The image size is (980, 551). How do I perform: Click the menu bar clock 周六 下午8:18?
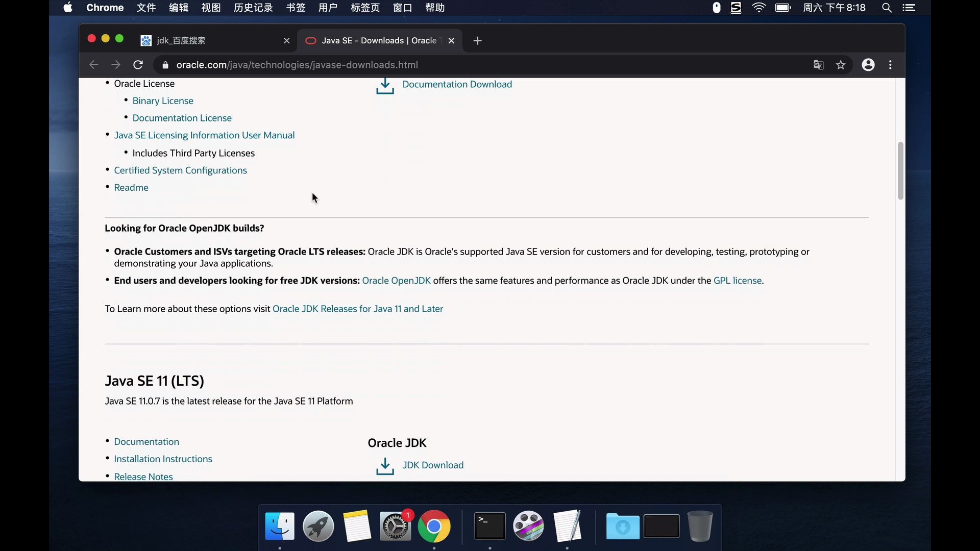click(834, 8)
